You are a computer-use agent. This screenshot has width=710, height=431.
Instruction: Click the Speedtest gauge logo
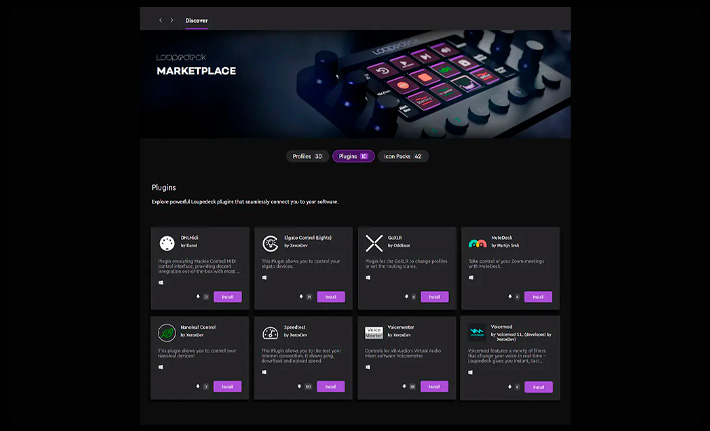[x=270, y=333]
